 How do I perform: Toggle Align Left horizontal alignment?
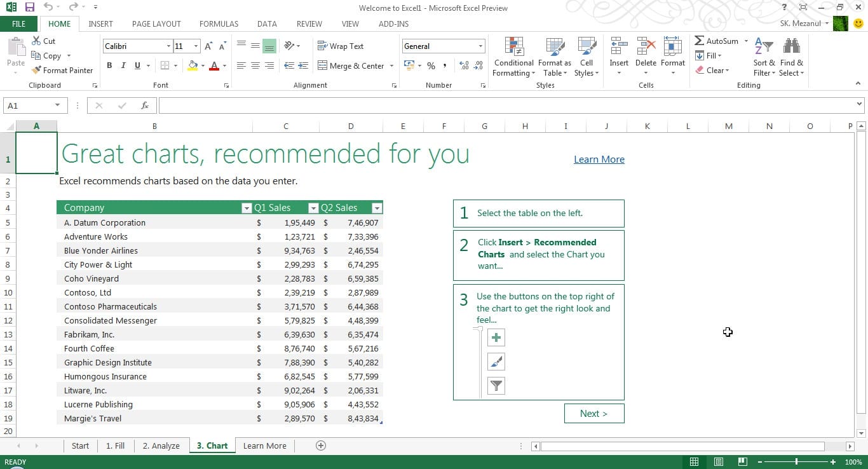pos(241,65)
